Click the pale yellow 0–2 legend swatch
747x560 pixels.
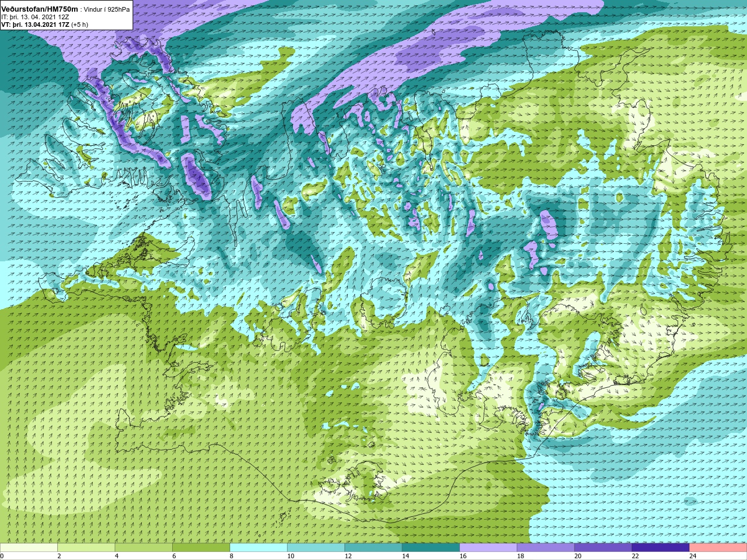pos(29,548)
